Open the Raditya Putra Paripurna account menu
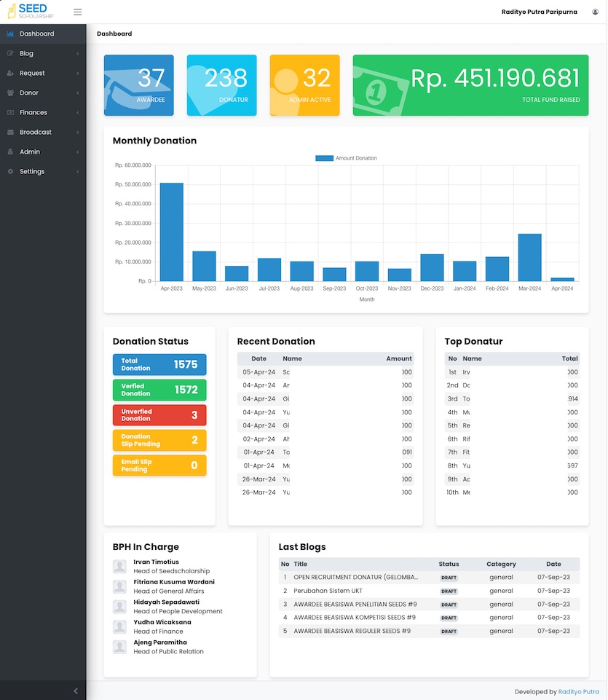The image size is (608, 700). pyautogui.click(x=540, y=12)
